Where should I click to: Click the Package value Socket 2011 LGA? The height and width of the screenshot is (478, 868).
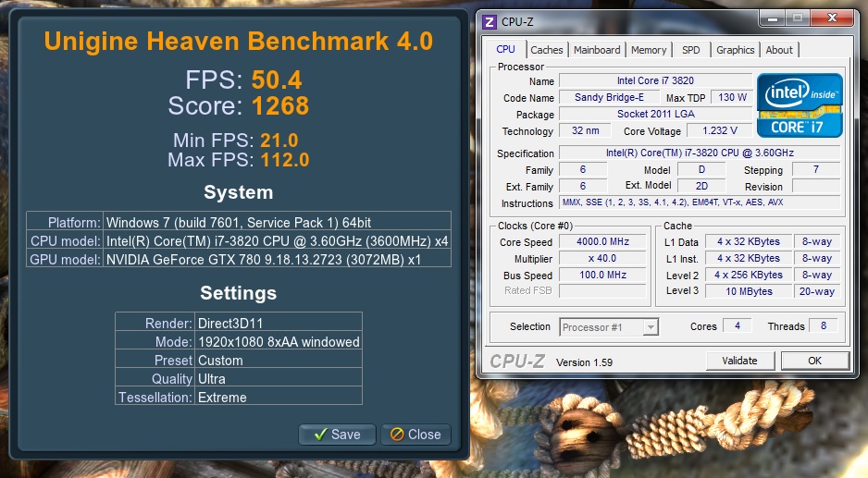[x=655, y=114]
